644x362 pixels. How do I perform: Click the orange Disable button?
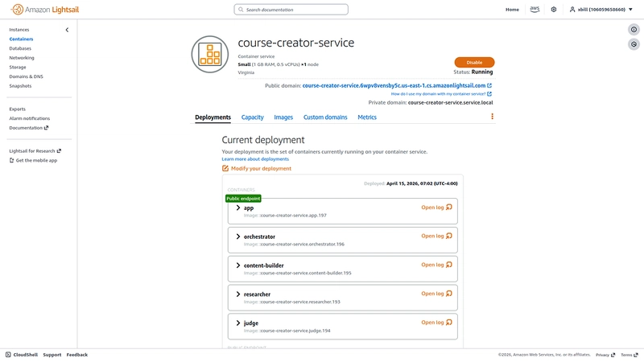474,62
